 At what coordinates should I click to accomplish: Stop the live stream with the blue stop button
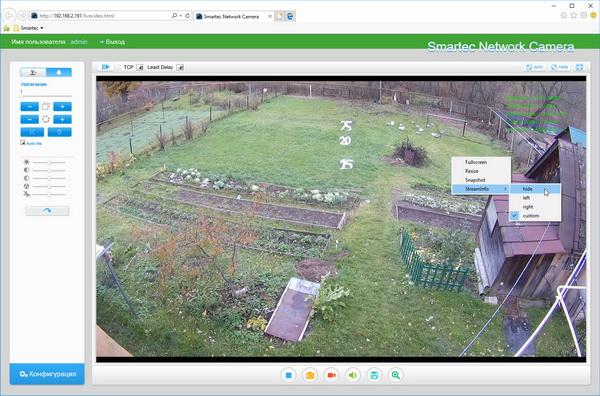click(x=289, y=375)
